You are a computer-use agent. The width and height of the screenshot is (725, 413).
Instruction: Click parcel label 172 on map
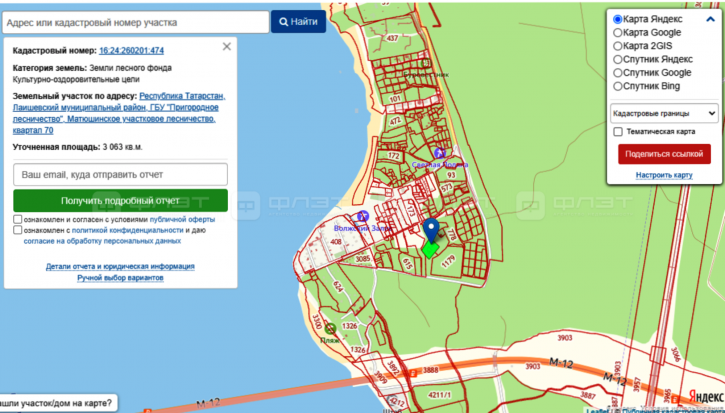click(393, 156)
